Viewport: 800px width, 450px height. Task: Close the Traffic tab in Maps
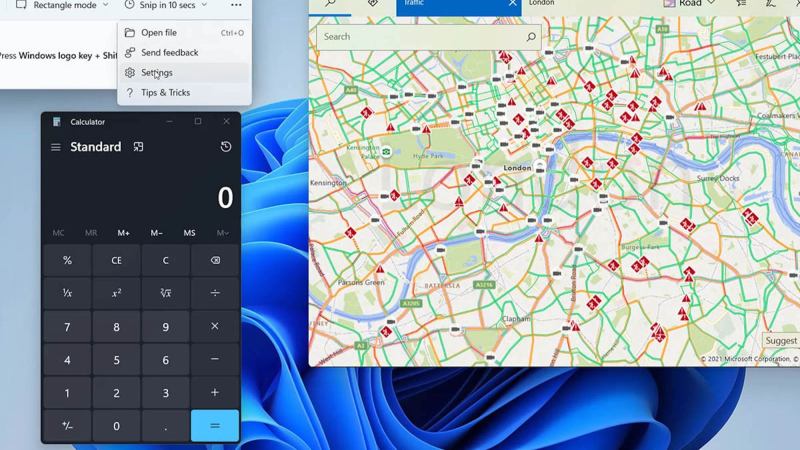click(513, 4)
